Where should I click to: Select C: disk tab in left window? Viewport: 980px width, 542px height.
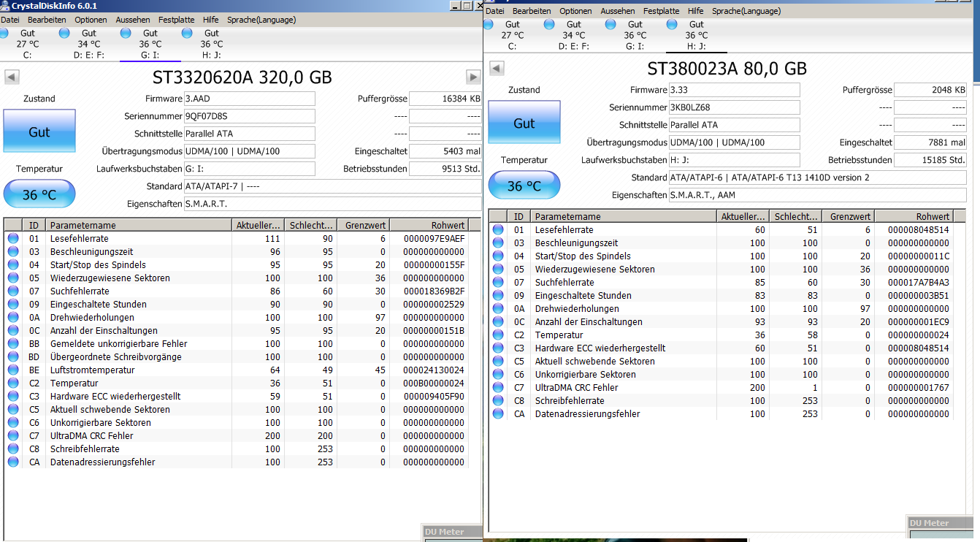(28, 44)
